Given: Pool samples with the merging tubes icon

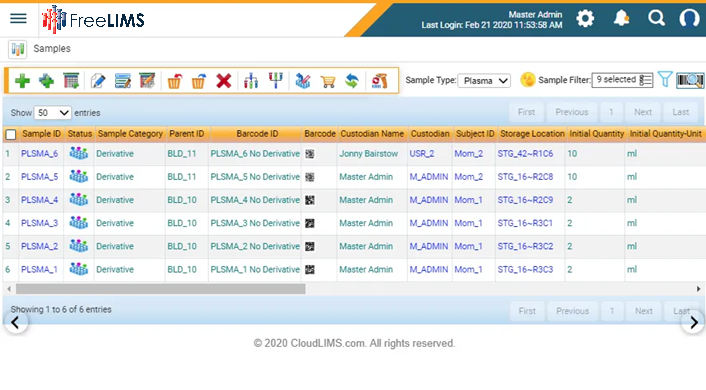Looking at the screenshot, I should (x=276, y=80).
